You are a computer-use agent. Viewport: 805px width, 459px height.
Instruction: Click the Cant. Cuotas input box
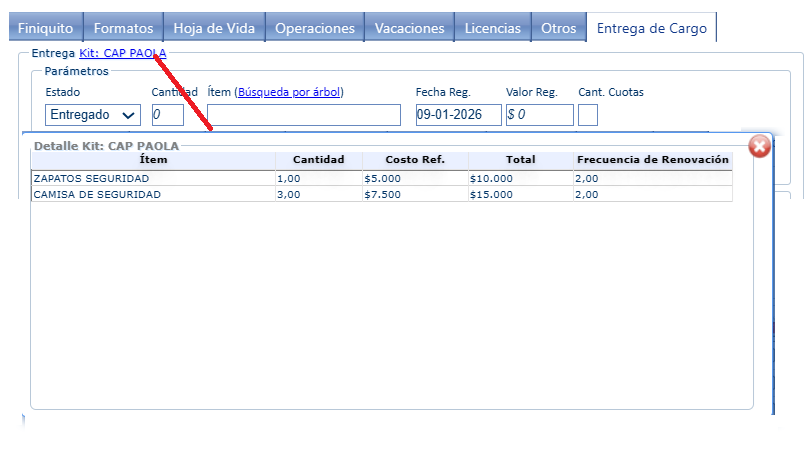(x=588, y=115)
